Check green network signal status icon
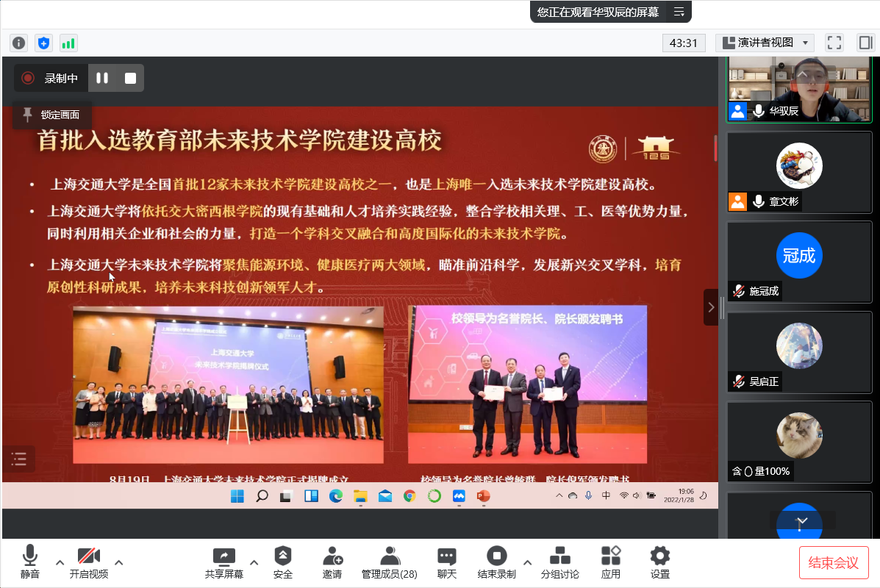The image size is (880, 588). [68, 43]
